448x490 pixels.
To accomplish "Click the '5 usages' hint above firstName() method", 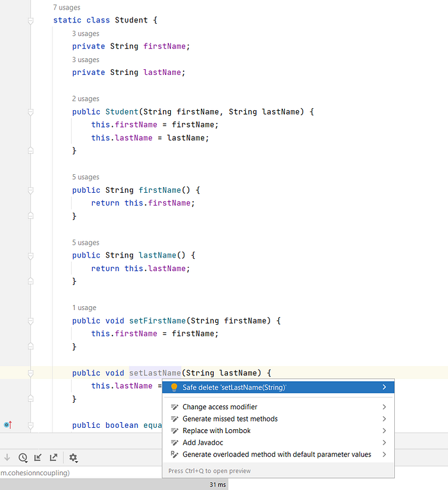I will pyautogui.click(x=86, y=177).
